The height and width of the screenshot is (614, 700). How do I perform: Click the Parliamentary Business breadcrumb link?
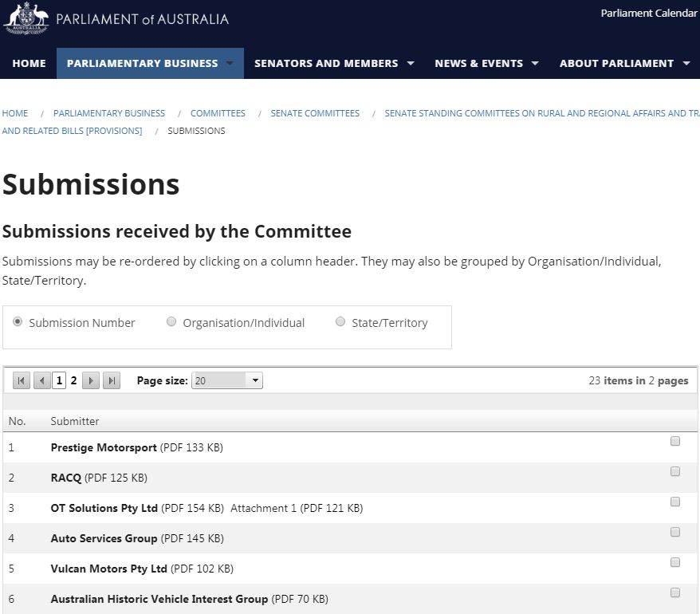click(x=109, y=113)
